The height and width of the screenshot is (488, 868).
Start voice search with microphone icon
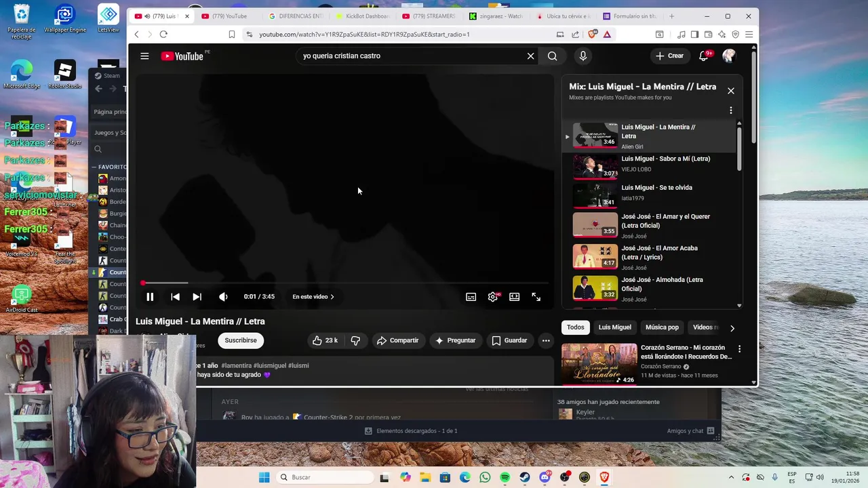pyautogui.click(x=583, y=56)
